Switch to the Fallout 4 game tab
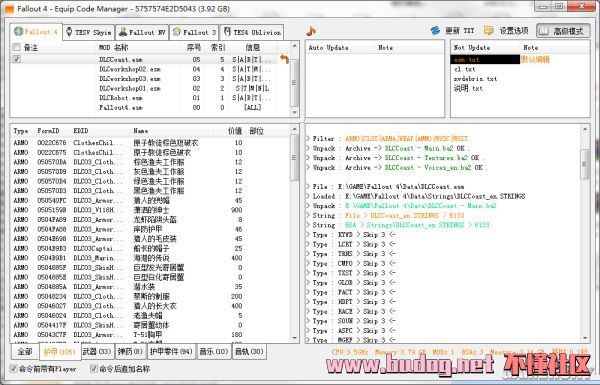This screenshot has width=600, height=385. click(x=36, y=32)
